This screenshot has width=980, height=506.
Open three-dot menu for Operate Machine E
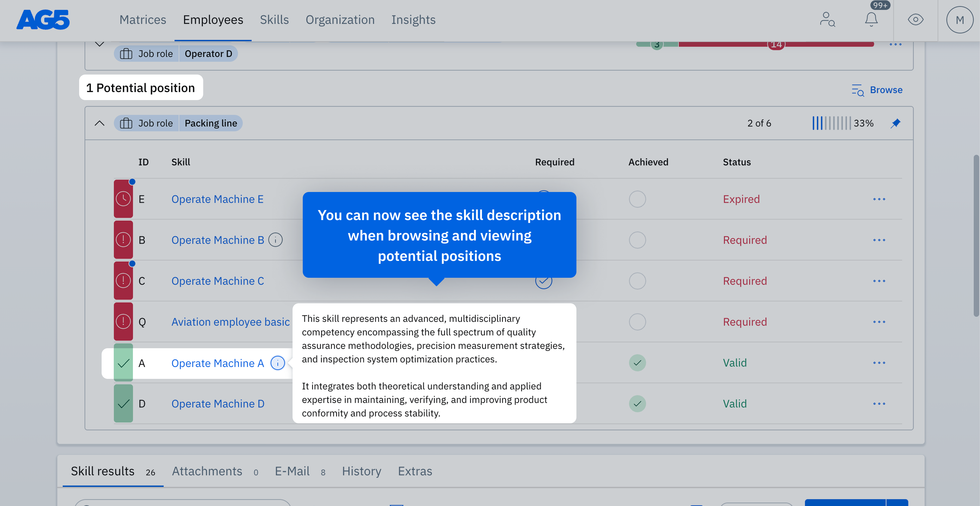click(879, 199)
